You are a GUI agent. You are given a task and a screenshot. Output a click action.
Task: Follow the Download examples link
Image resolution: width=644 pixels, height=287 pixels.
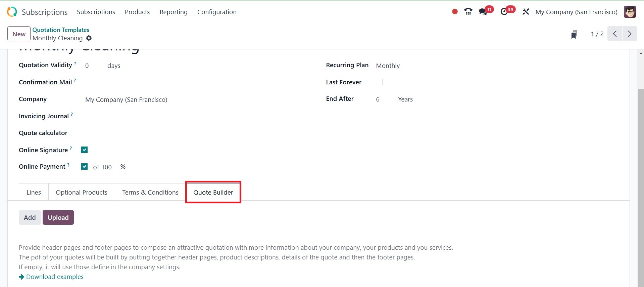(55, 277)
